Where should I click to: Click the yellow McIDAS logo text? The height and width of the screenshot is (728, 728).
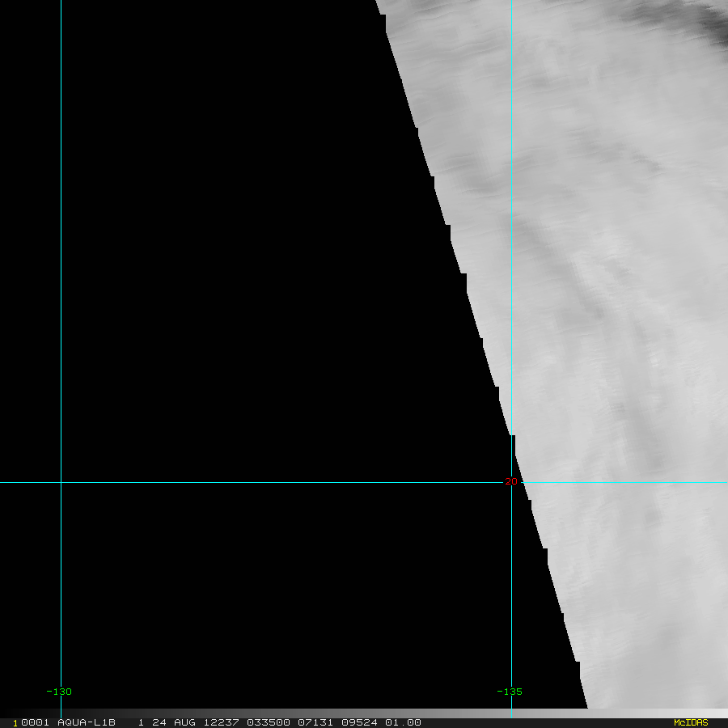click(x=690, y=722)
